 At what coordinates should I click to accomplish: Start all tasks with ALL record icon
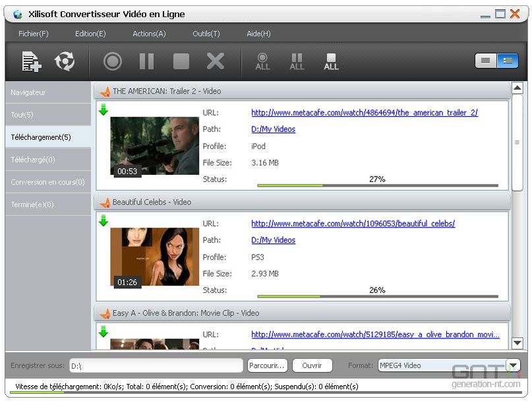click(262, 62)
